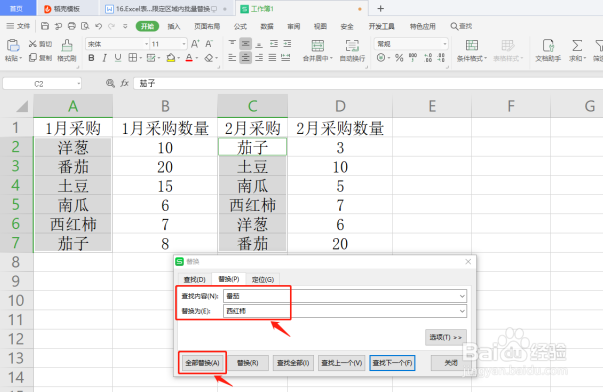Image resolution: width=603 pixels, height=392 pixels.
Task: Click the Merge and Center (合并居中) icon
Action: (x=318, y=45)
